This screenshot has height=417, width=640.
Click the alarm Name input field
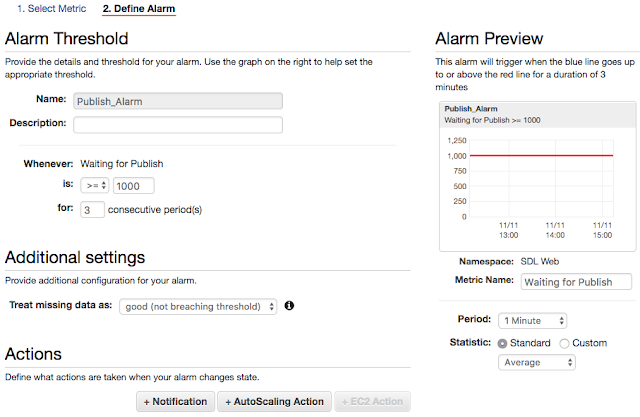coord(178,101)
